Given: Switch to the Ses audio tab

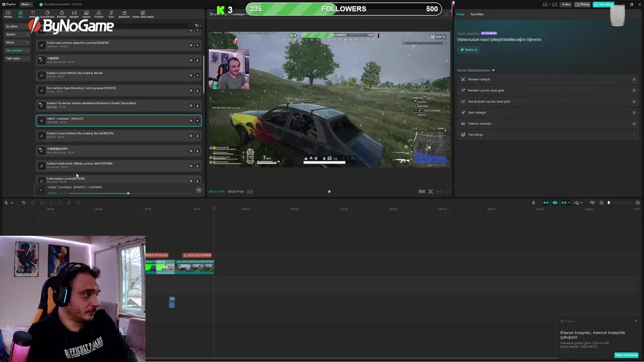Looking at the screenshot, I should [21, 14].
